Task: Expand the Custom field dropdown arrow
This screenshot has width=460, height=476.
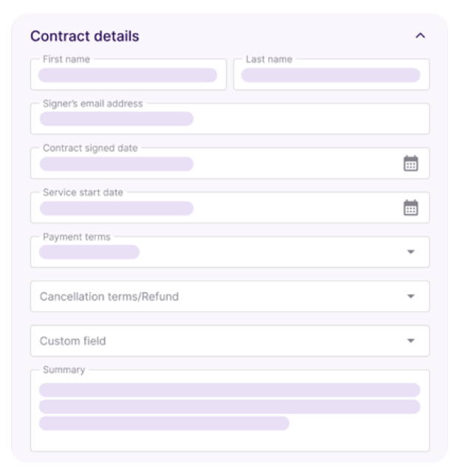Action: coord(411,341)
